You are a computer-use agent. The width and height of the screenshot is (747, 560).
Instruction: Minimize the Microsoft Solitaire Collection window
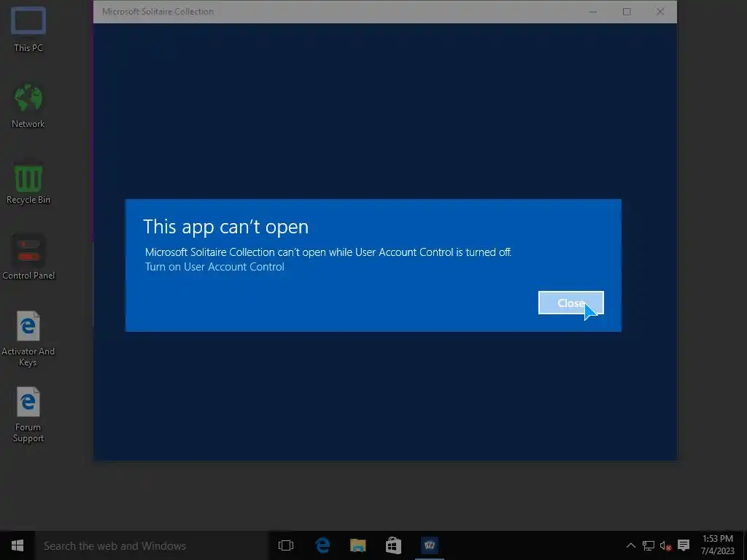click(593, 12)
